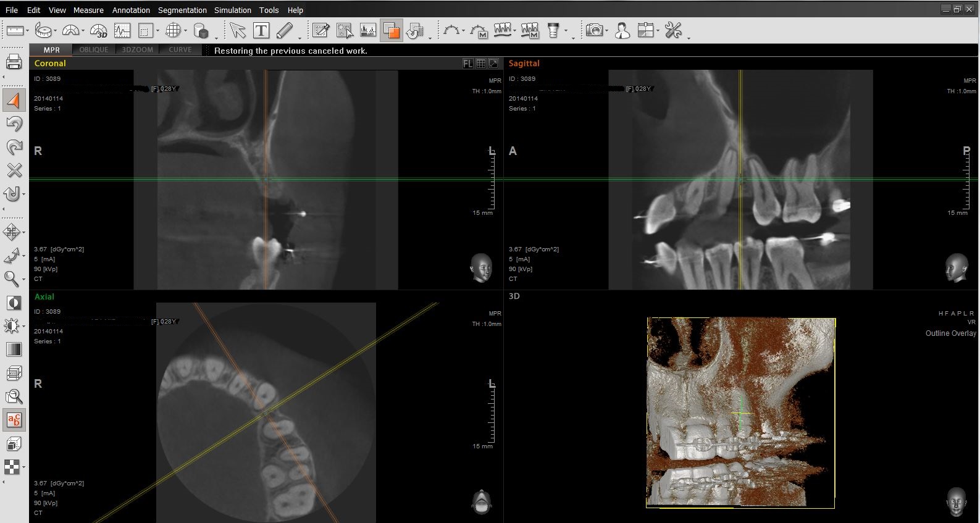Select the arrow pointer selection tool

237,30
